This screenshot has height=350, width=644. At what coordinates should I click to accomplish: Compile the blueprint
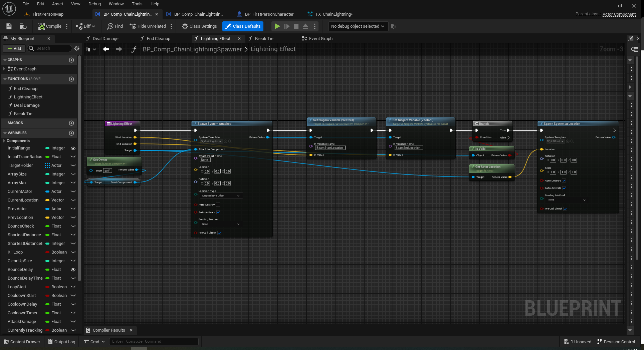[50, 26]
